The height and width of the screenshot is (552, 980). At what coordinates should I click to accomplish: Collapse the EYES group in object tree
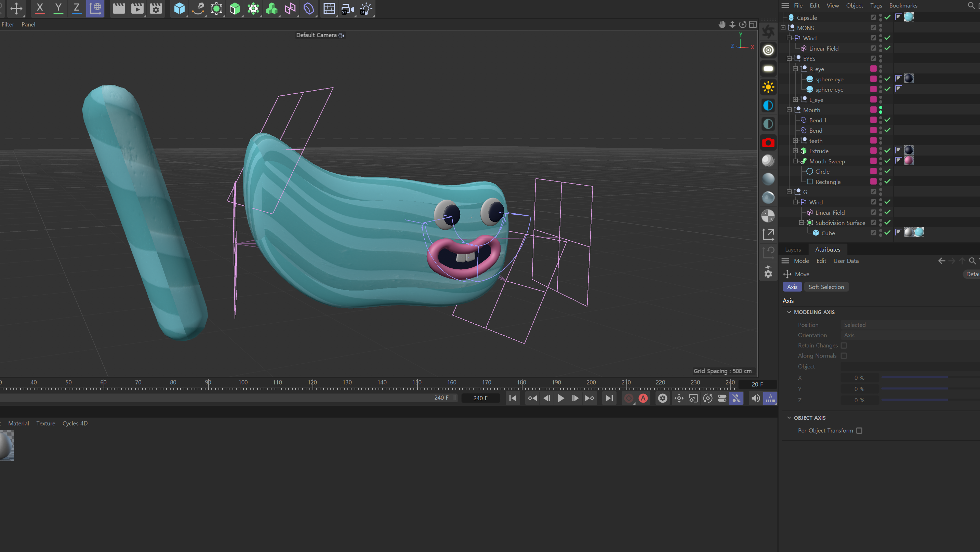(x=789, y=58)
